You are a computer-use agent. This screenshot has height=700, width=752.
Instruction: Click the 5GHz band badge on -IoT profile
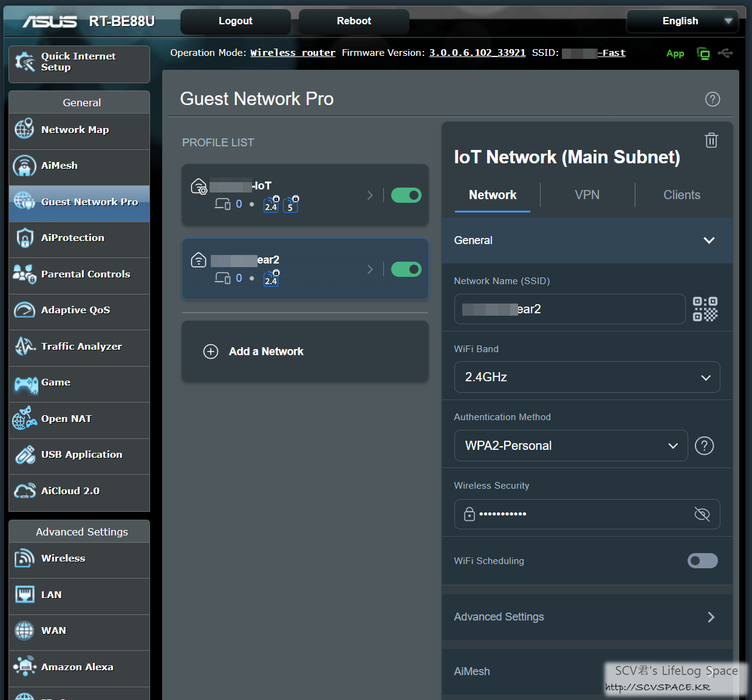point(291,204)
